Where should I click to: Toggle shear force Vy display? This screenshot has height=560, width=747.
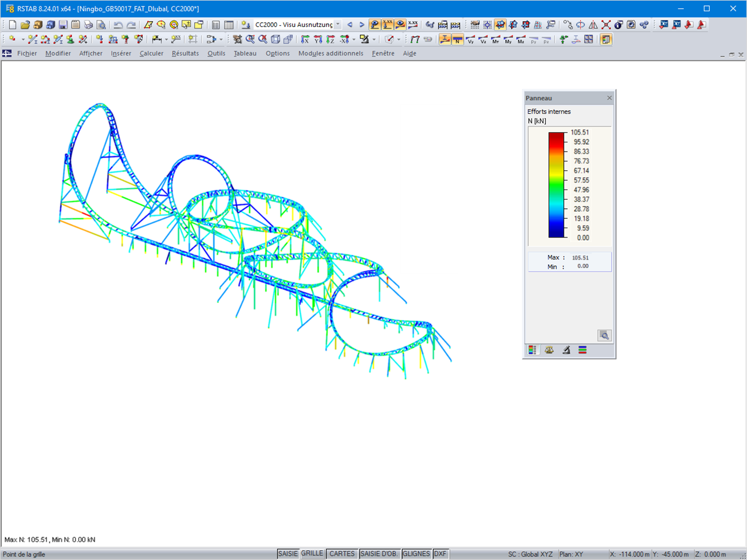coord(470,40)
